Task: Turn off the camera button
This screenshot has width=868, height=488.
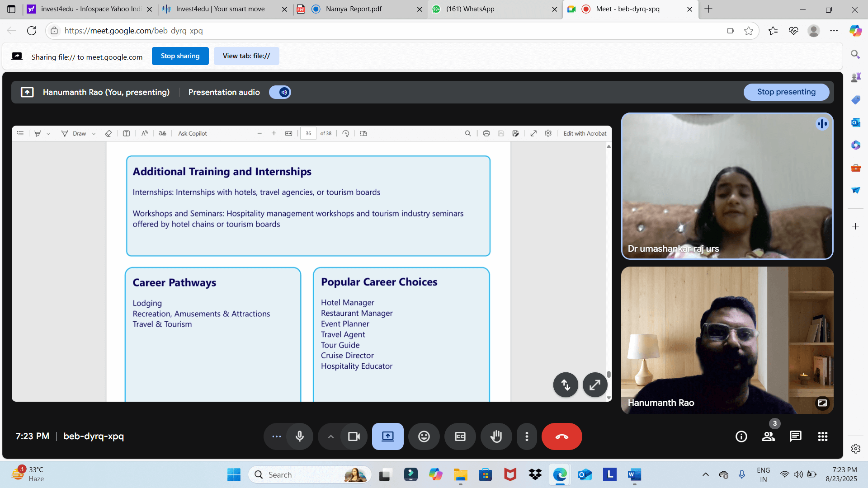Action: [354, 436]
